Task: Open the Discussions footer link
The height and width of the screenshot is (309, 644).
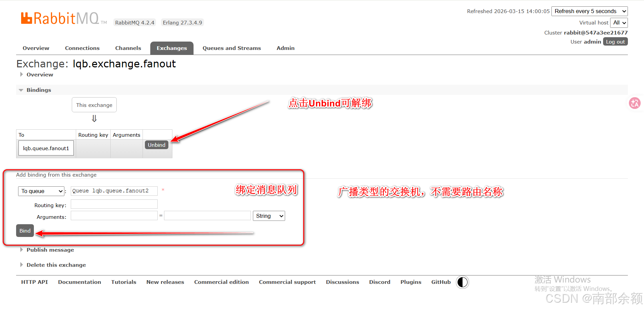Action: click(x=342, y=282)
